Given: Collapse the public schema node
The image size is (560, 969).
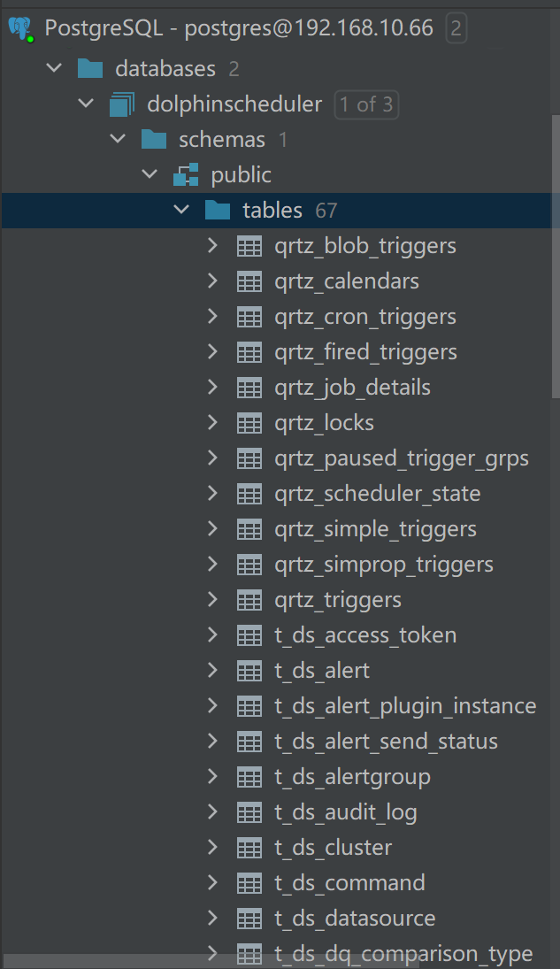Looking at the screenshot, I should coord(150,175).
